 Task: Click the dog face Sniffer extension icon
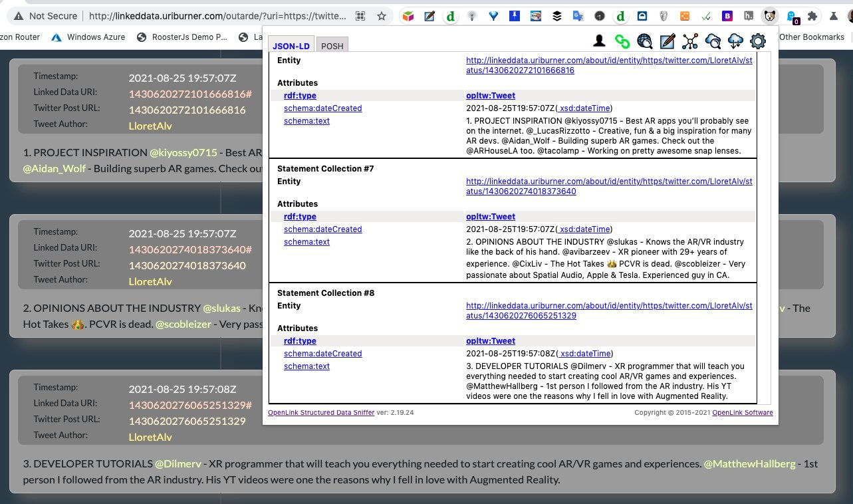tap(770, 16)
